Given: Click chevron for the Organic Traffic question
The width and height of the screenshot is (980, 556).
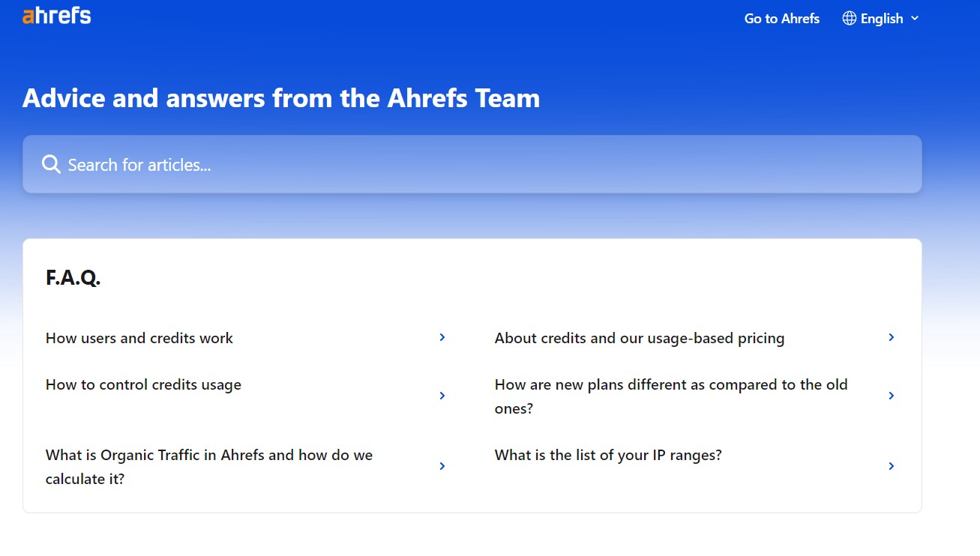Looking at the screenshot, I should 442,466.
